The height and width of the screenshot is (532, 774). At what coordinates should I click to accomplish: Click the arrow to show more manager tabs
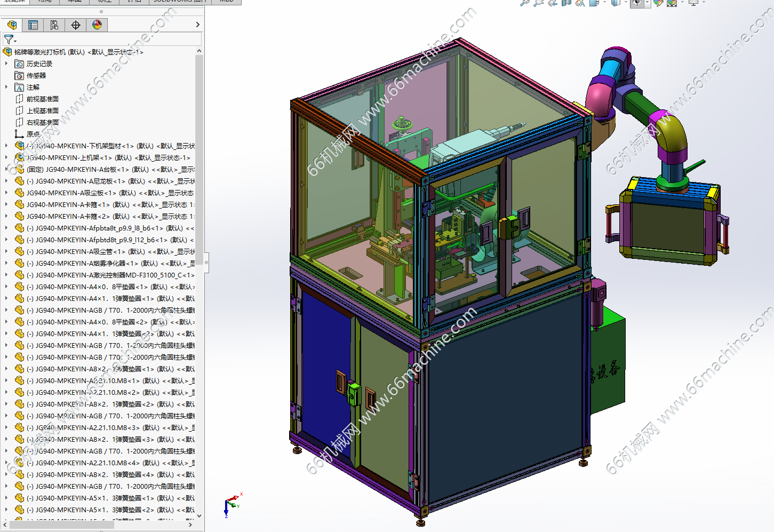pos(197,25)
